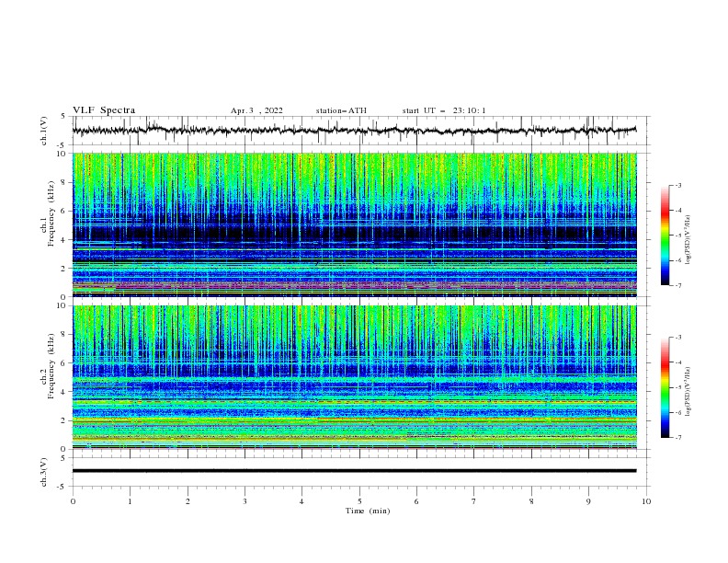Select the "start UT = 23:10:1" text
Screen dimensions: 728x563
click(x=444, y=110)
